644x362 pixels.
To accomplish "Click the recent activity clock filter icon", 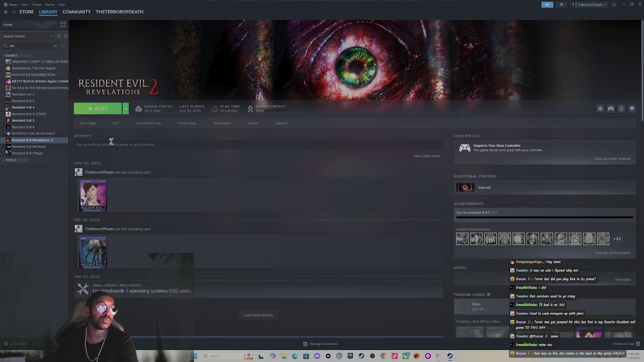I will click(x=59, y=36).
